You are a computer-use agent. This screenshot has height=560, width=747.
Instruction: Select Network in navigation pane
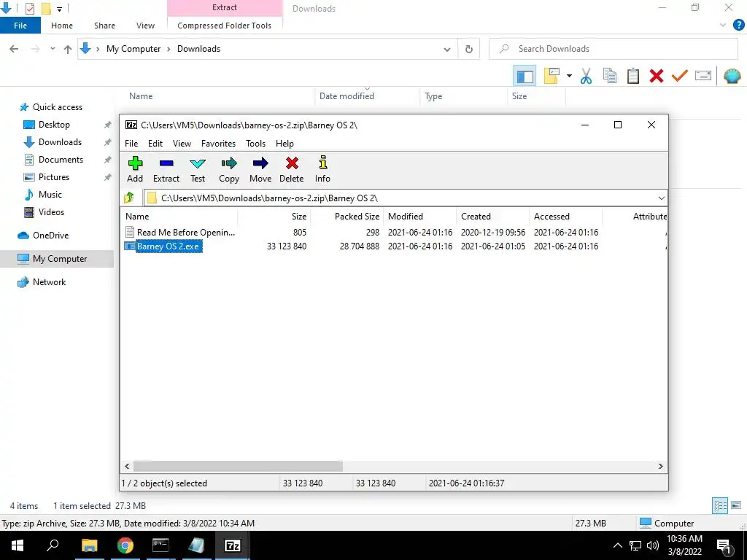49,282
